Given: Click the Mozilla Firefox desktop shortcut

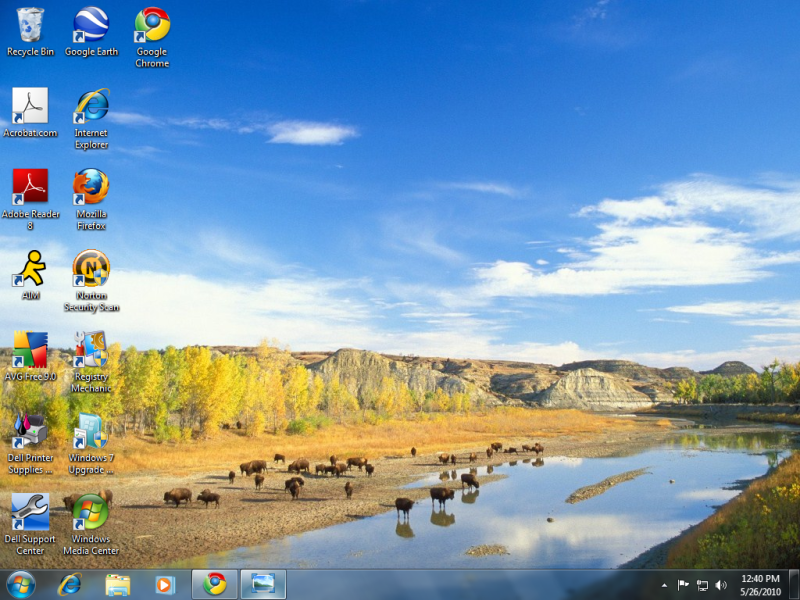Looking at the screenshot, I should (x=91, y=187).
